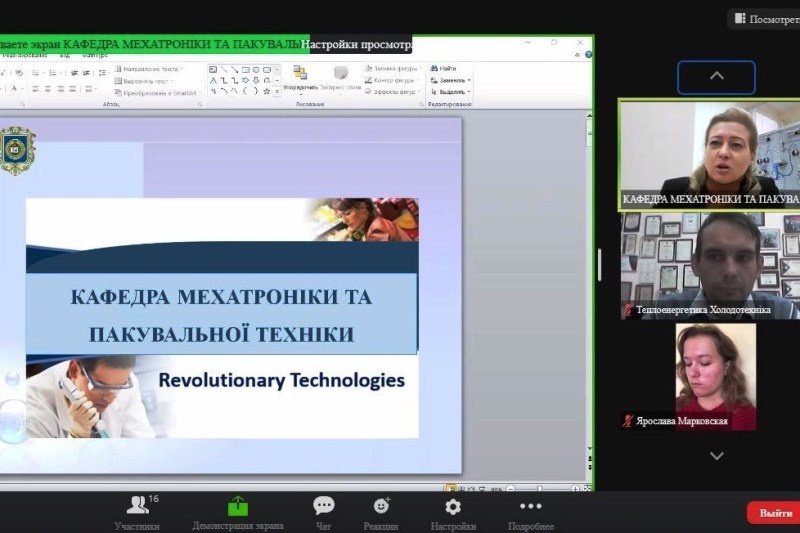Select the Ярослава Марковская video tile
The width and height of the screenshot is (800, 533).
click(x=709, y=376)
